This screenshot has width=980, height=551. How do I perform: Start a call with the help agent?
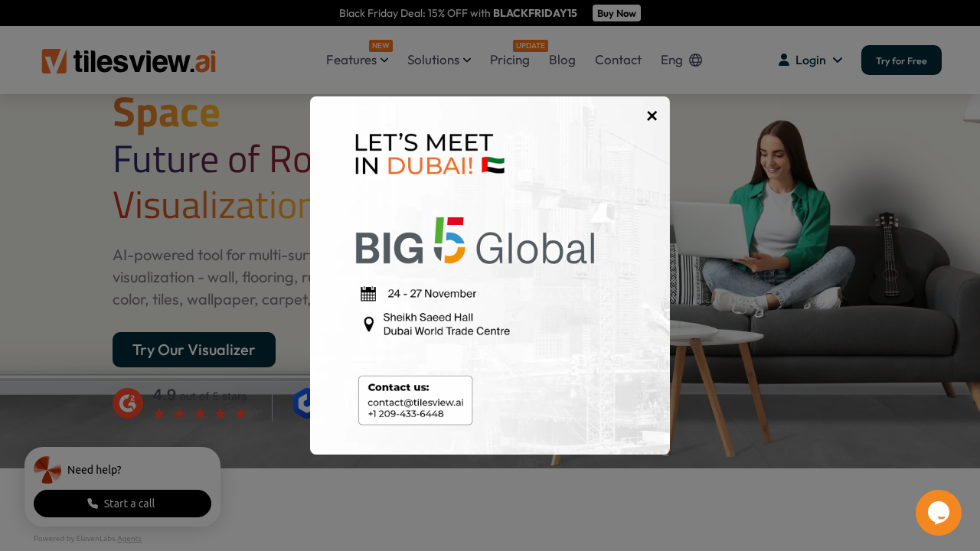point(122,504)
